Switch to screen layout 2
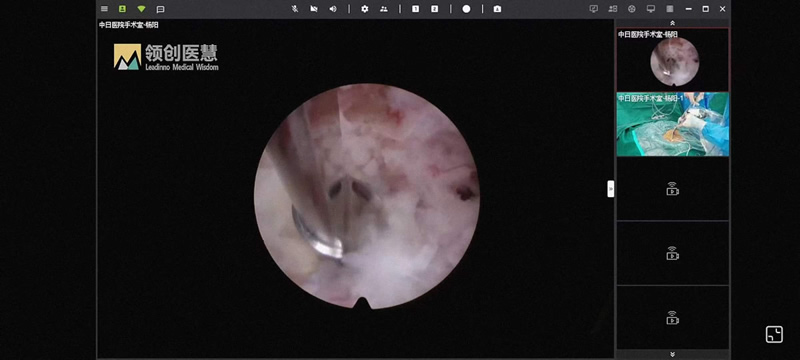The width and height of the screenshot is (800, 360). tap(434, 9)
